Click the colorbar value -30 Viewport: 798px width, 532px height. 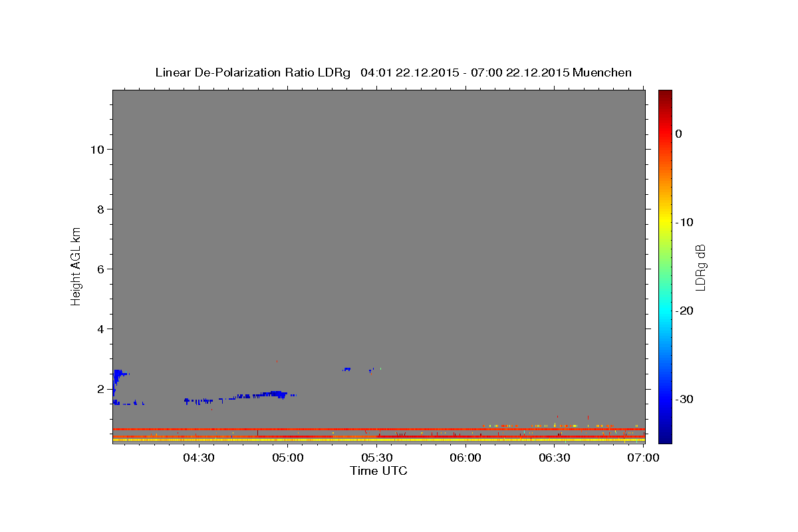coord(684,399)
